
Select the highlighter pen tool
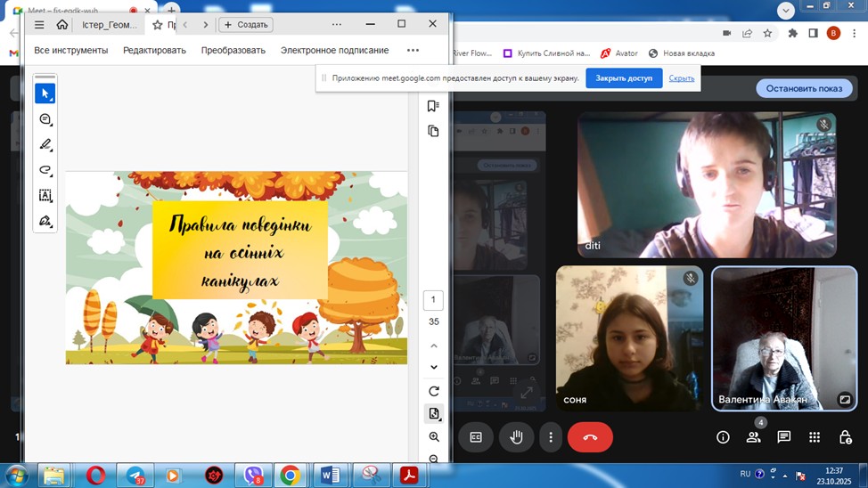tap(45, 144)
